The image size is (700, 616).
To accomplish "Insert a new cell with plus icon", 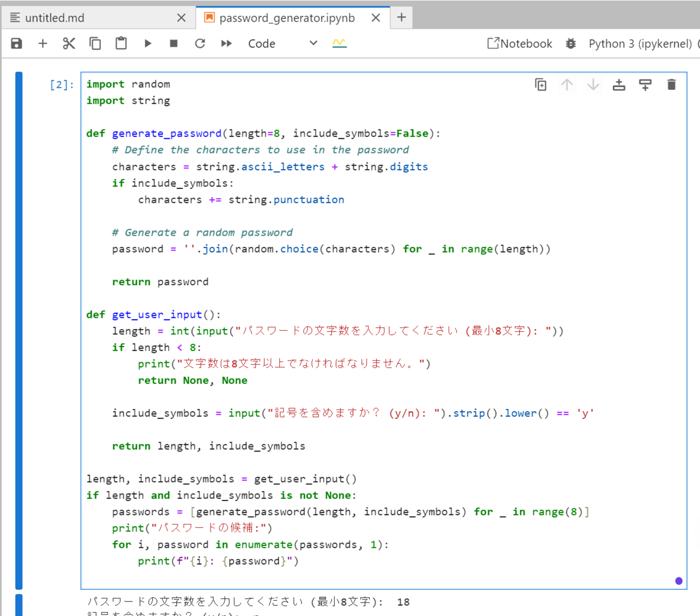I will (x=43, y=43).
